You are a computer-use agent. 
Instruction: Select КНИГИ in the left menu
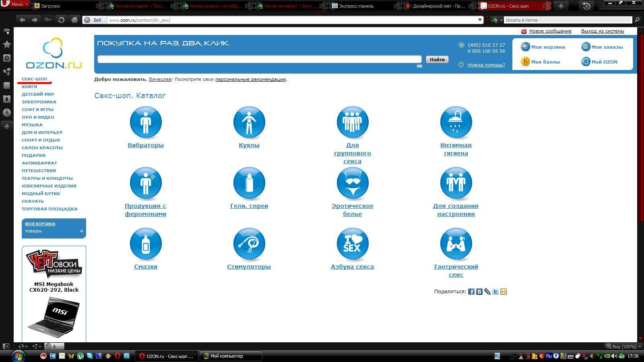[x=29, y=86]
